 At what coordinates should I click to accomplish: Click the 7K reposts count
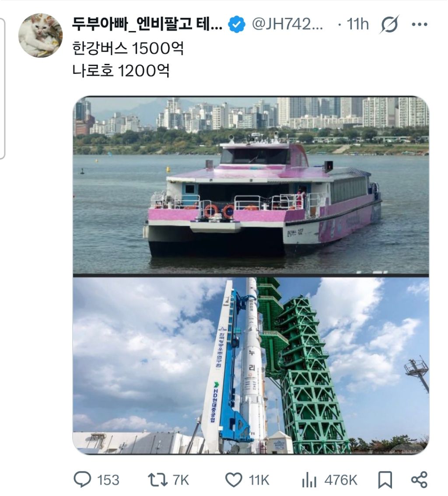181,480
